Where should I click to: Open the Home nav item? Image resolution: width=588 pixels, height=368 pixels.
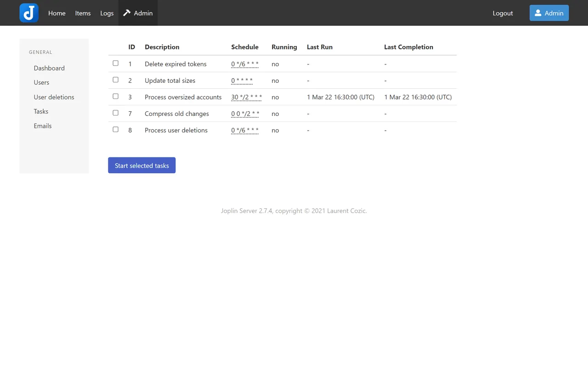[x=57, y=13]
